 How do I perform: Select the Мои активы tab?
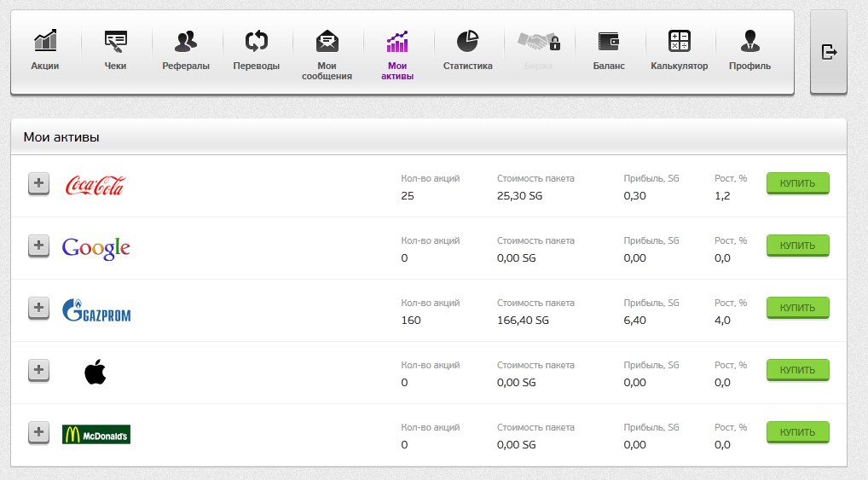click(397, 55)
